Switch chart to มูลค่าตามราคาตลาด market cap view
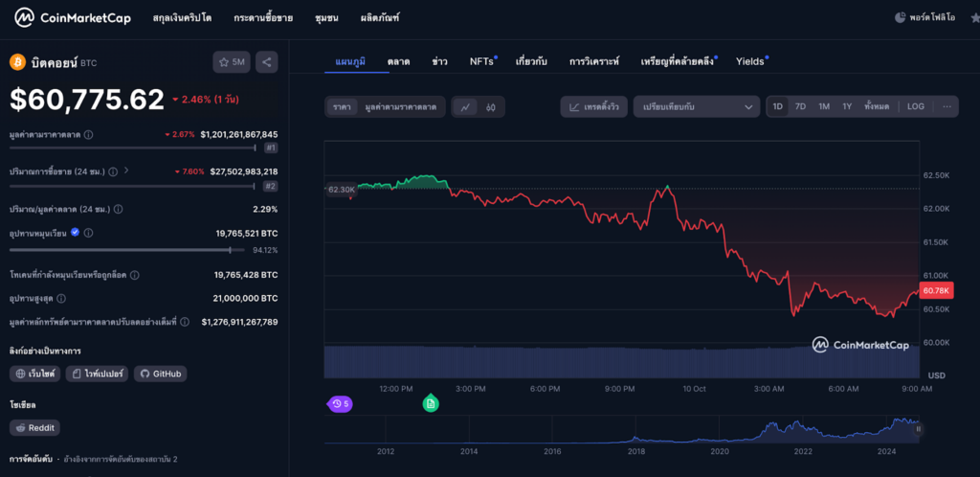The width and height of the screenshot is (980, 477). tap(400, 107)
